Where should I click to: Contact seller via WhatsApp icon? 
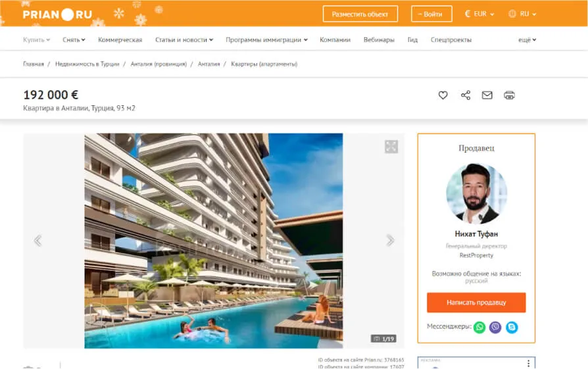click(479, 327)
